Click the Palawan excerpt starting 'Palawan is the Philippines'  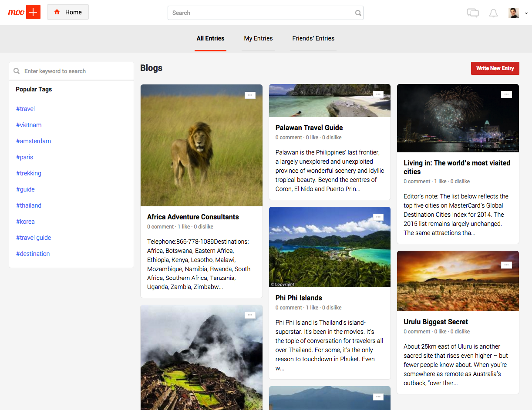click(330, 171)
